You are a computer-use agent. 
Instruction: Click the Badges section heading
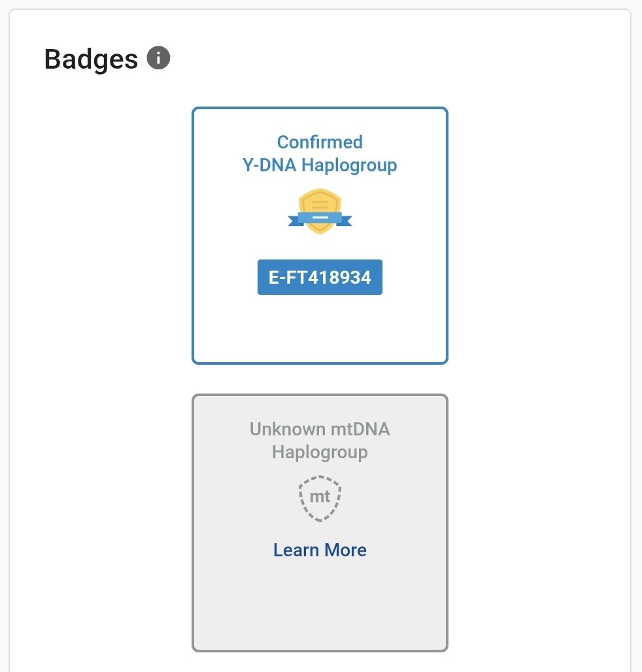coord(91,59)
